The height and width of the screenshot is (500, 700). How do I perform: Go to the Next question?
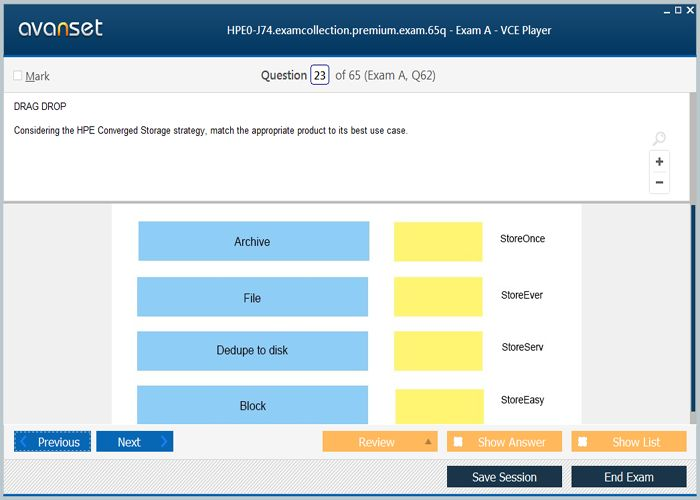(134, 442)
